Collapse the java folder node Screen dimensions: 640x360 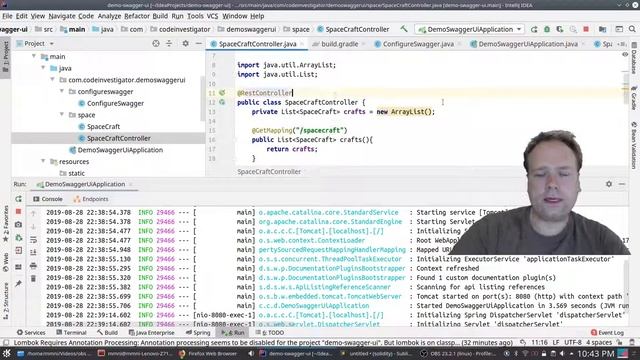coord(43,68)
